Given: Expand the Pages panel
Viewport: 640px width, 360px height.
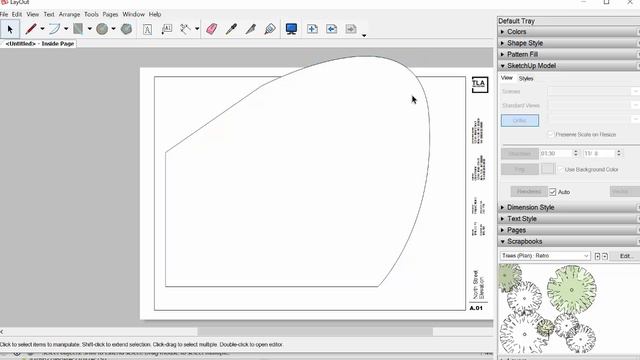Looking at the screenshot, I should 569,230.
